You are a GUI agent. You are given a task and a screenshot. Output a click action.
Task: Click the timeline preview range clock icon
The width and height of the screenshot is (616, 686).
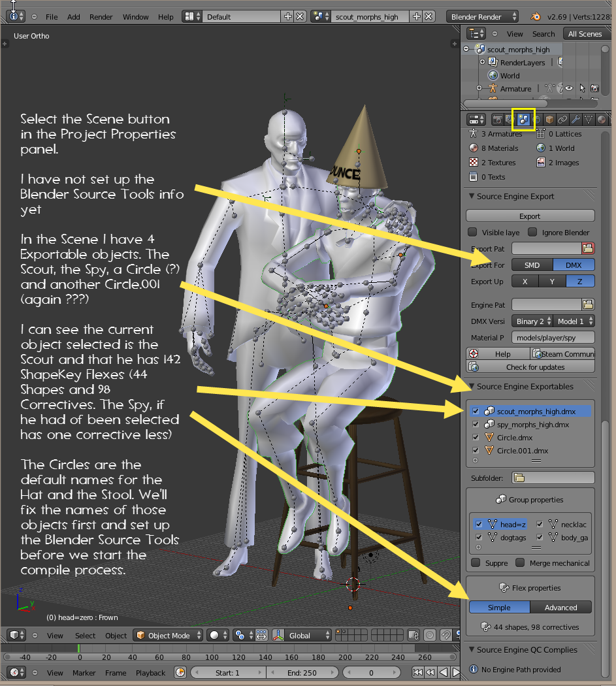[180, 672]
